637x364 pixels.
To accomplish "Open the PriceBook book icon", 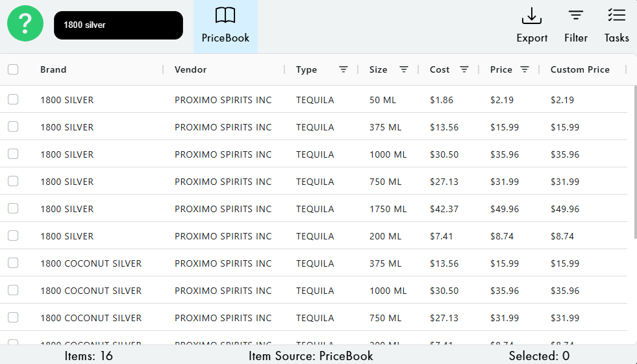I will tap(225, 16).
